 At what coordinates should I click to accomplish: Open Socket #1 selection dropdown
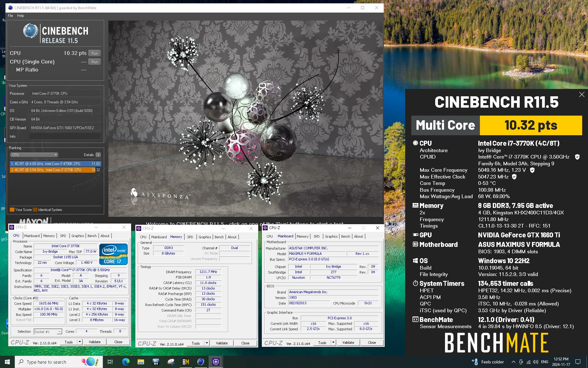pos(48,332)
